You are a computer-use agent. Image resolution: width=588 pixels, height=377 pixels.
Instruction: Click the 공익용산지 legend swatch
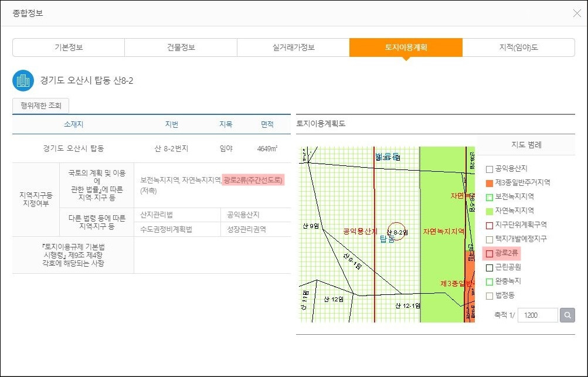coord(490,169)
